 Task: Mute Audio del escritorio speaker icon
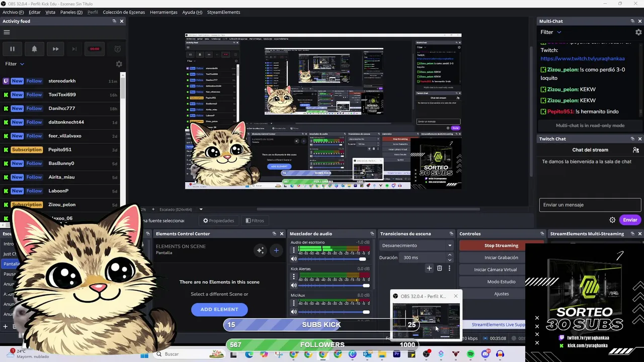[294, 259]
